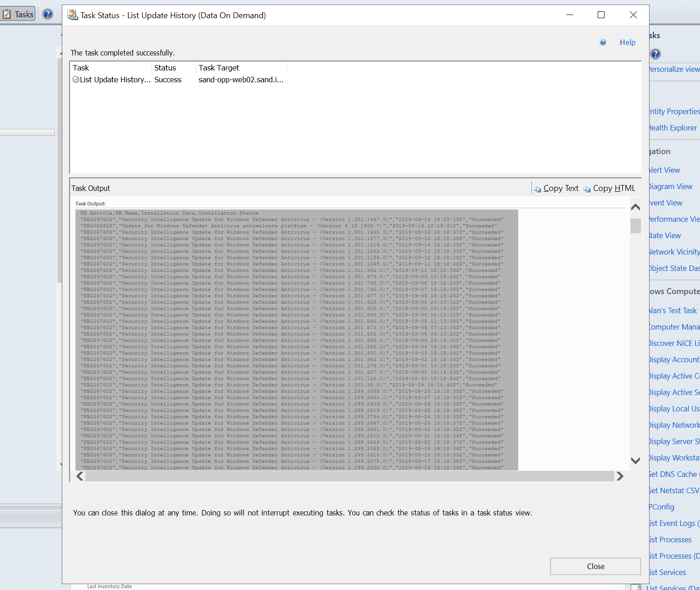700x590 pixels.
Task: Click the vertical scrollbar thumb in output
Action: [x=635, y=225]
